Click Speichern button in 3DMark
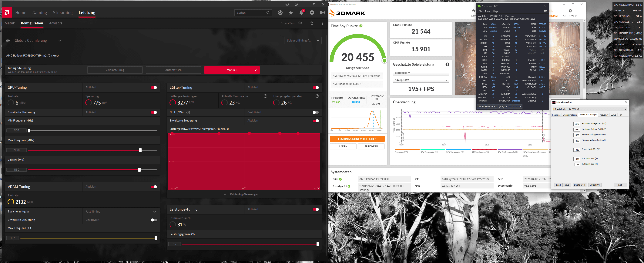Screen dimensions: 644x263 [x=371, y=147]
